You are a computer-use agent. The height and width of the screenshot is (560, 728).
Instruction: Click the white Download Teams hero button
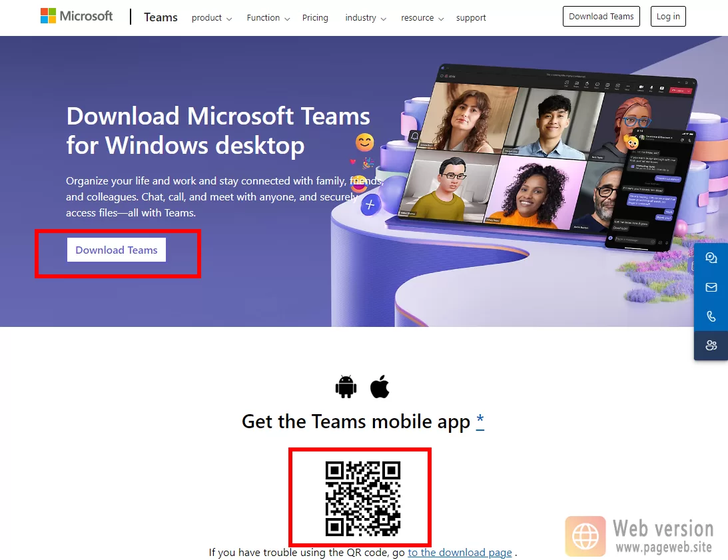pyautogui.click(x=117, y=250)
